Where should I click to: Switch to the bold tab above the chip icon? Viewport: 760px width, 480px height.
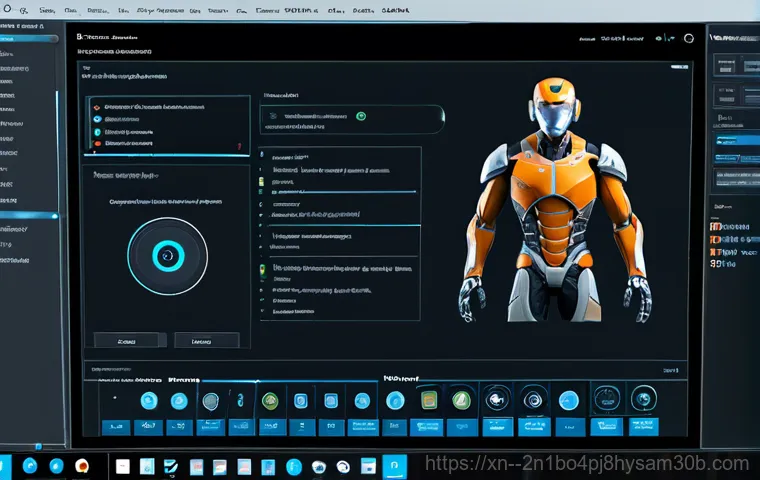click(x=401, y=378)
